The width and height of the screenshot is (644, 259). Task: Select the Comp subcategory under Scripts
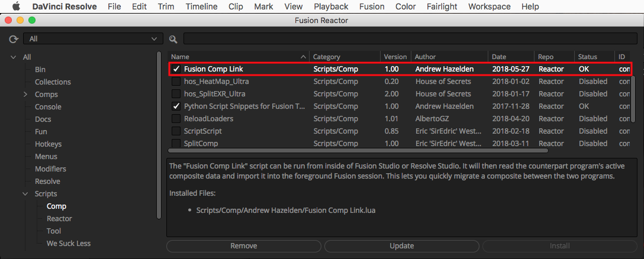[x=56, y=206]
